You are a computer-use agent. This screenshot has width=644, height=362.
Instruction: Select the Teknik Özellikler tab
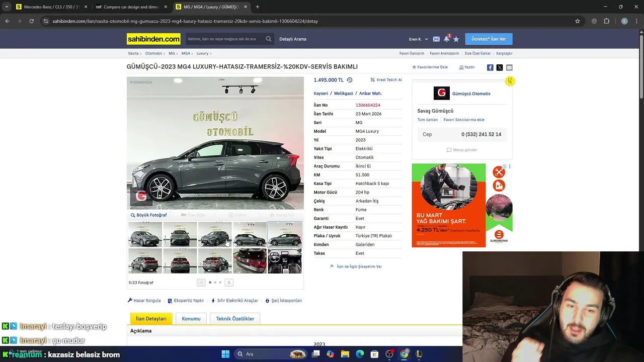pos(235,319)
